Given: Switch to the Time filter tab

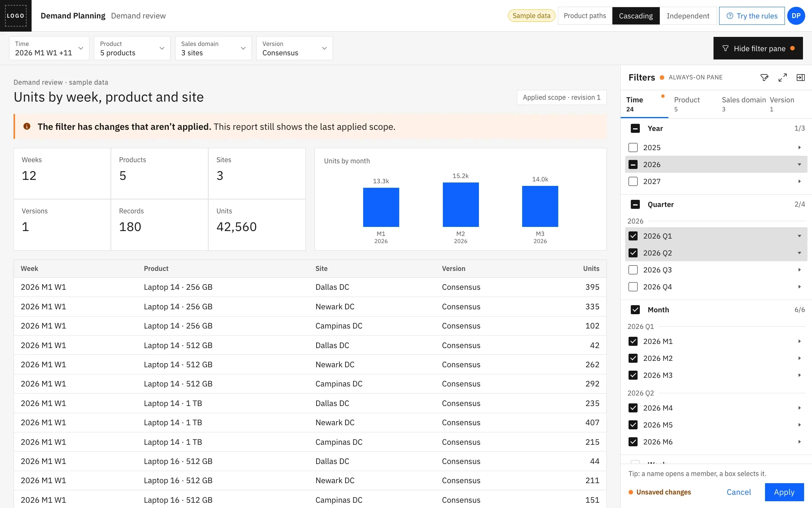Looking at the screenshot, I should click(644, 104).
